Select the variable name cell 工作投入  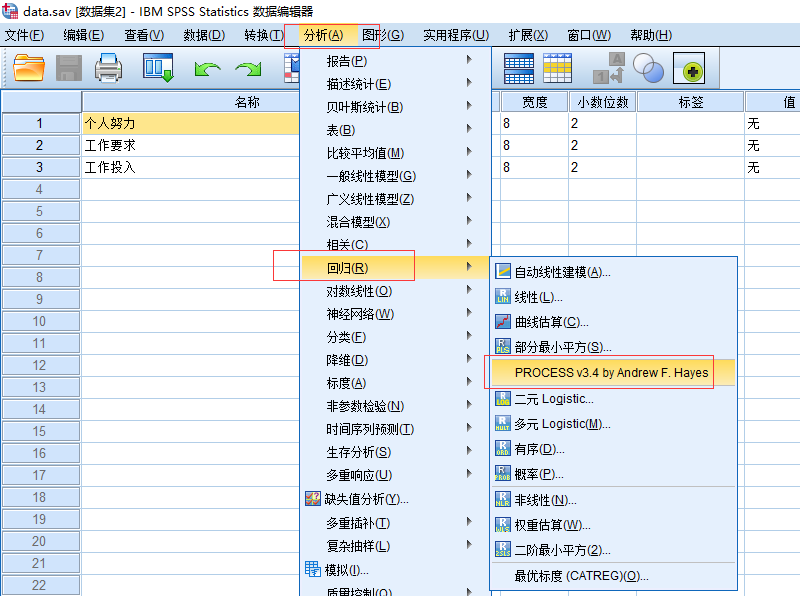191,167
